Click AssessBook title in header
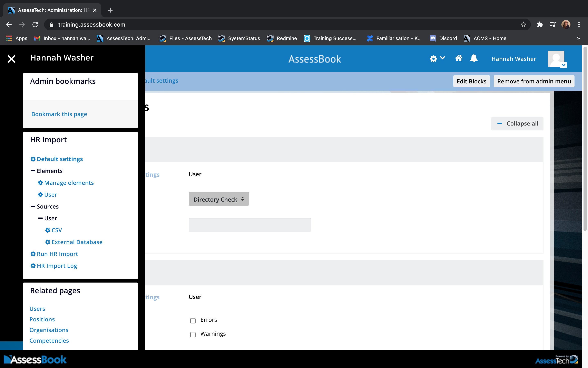588x368 pixels. click(x=315, y=59)
